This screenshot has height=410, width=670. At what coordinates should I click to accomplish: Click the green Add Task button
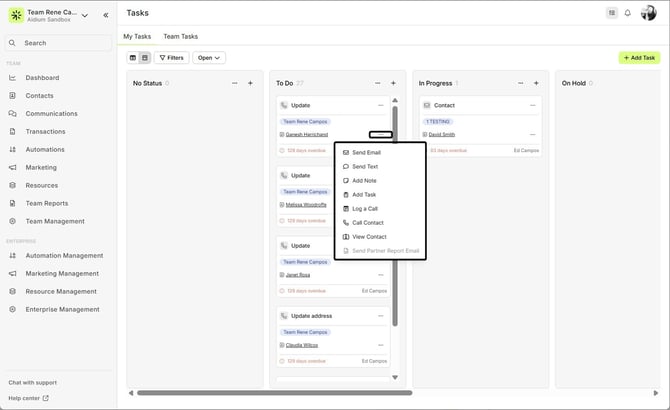pyautogui.click(x=639, y=58)
